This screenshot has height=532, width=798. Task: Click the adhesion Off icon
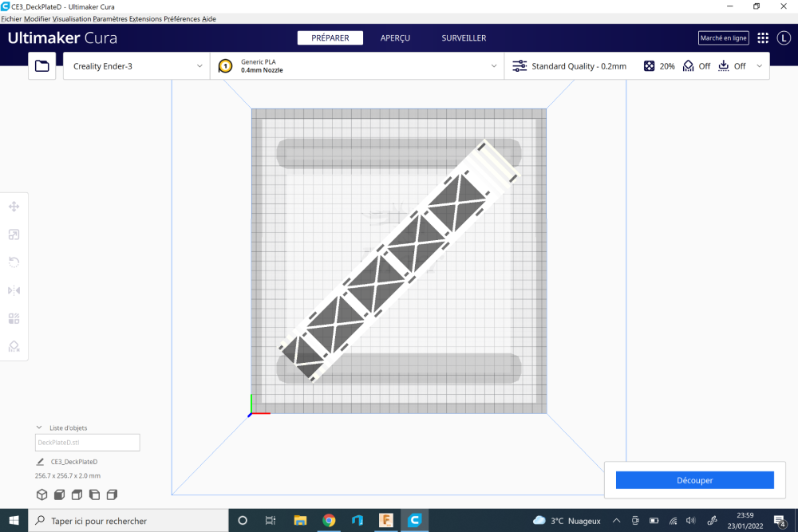pos(723,66)
